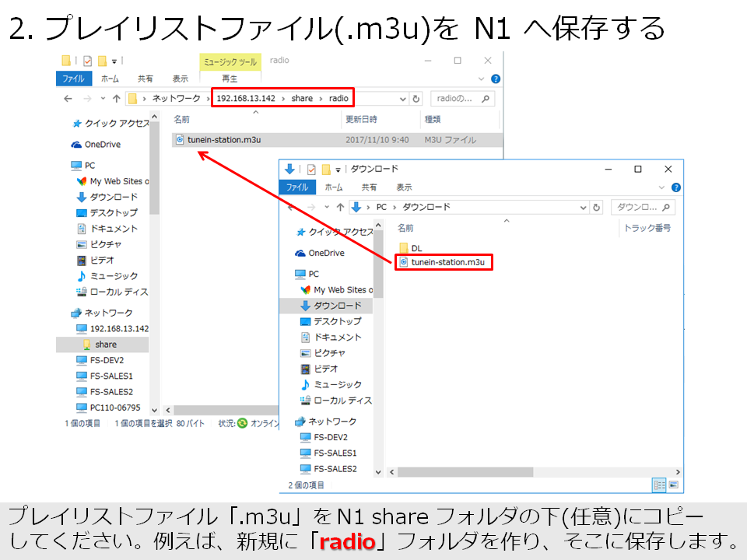Sort by 更新日時 column header
This screenshot has width=747, height=560.
tap(362, 120)
